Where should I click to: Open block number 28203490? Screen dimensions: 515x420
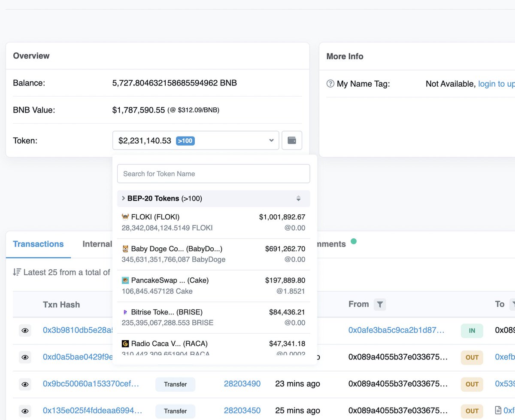242,384
